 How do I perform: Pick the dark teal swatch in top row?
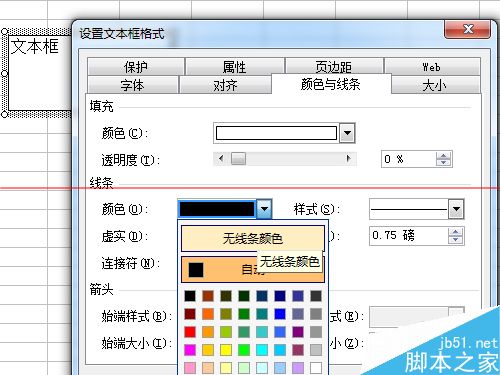(x=262, y=296)
